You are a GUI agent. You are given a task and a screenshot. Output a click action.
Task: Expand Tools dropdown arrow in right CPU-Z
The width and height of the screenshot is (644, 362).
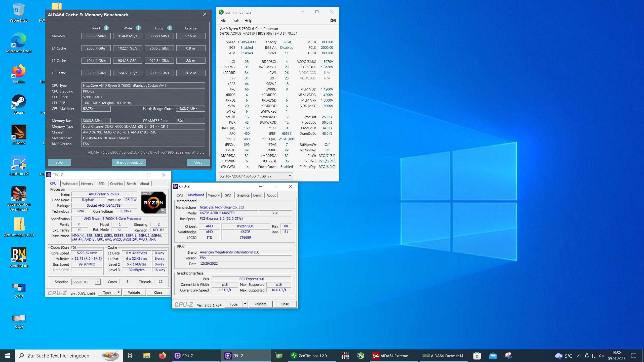(245, 304)
